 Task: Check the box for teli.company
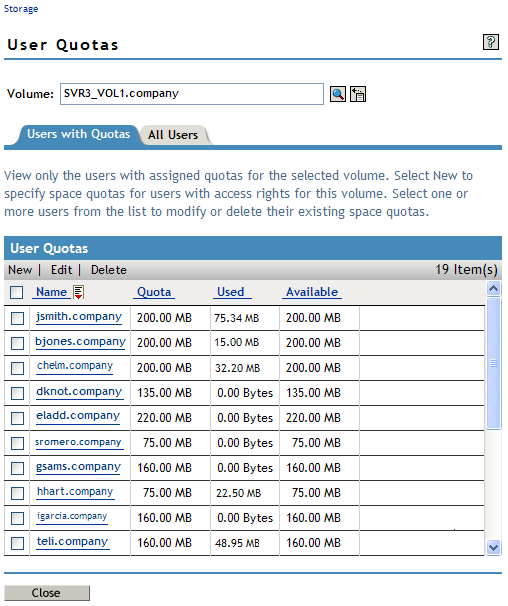17,543
